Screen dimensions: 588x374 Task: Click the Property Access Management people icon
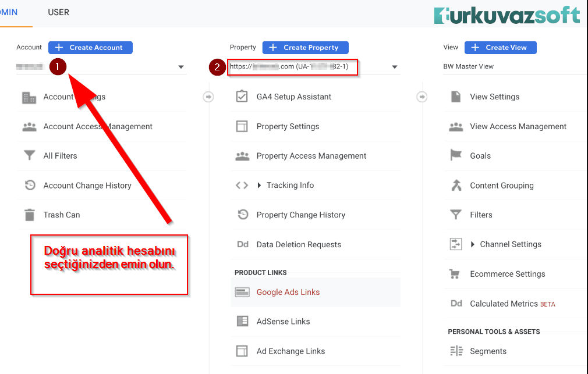pyautogui.click(x=242, y=156)
